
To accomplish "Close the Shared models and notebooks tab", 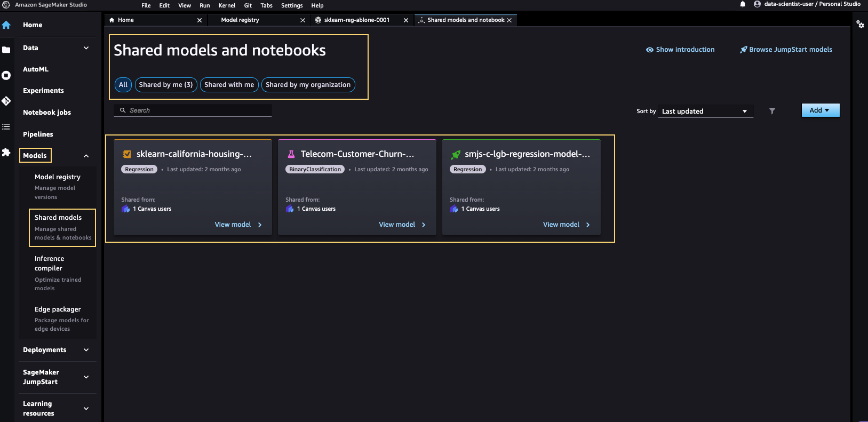I will [x=509, y=20].
